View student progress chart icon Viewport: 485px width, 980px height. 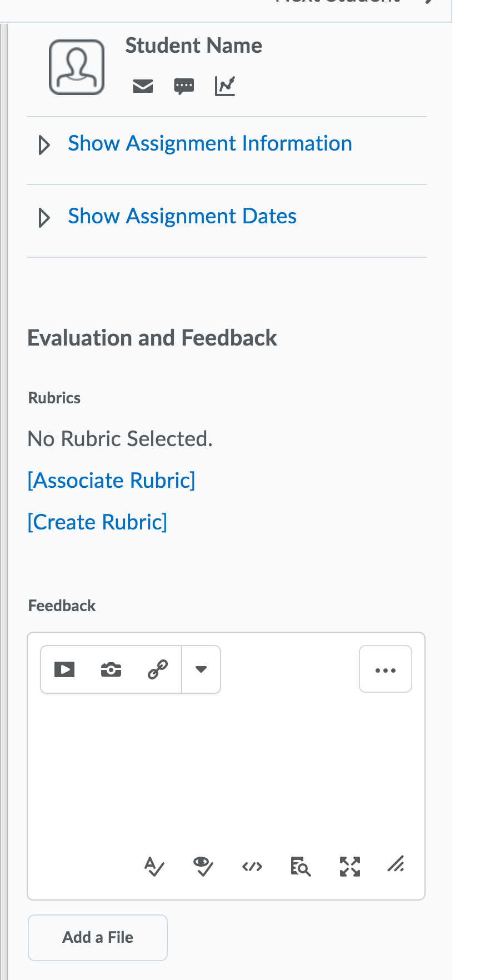225,86
